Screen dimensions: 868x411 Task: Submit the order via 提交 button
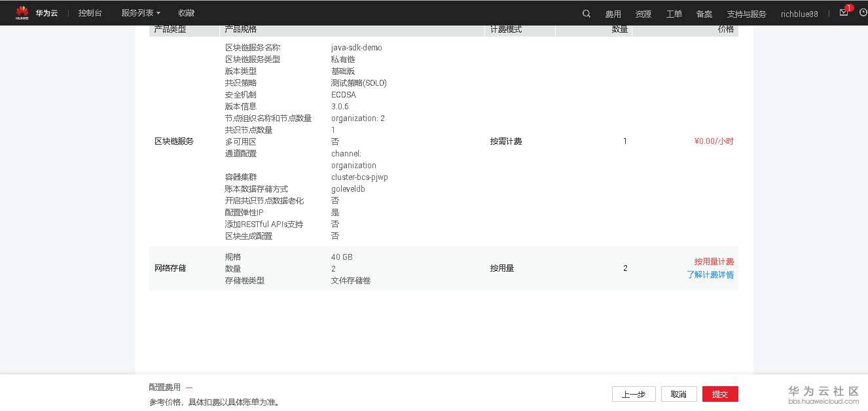coord(720,394)
